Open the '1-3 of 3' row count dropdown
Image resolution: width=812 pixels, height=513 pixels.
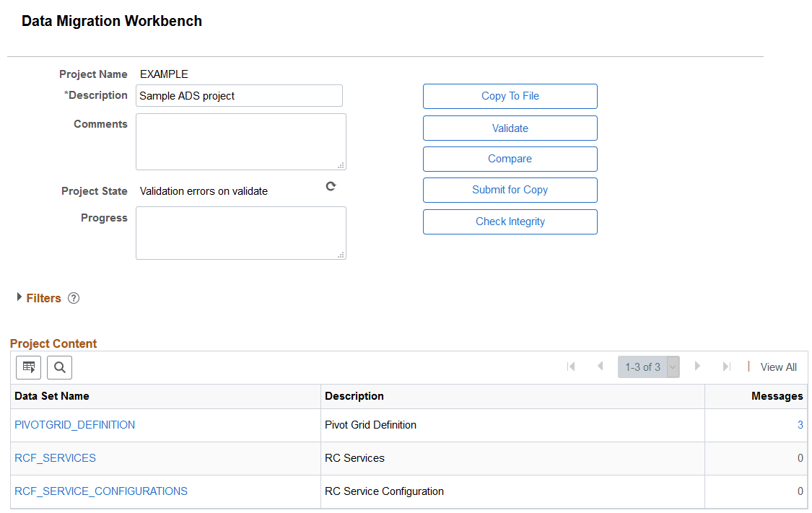tap(672, 367)
